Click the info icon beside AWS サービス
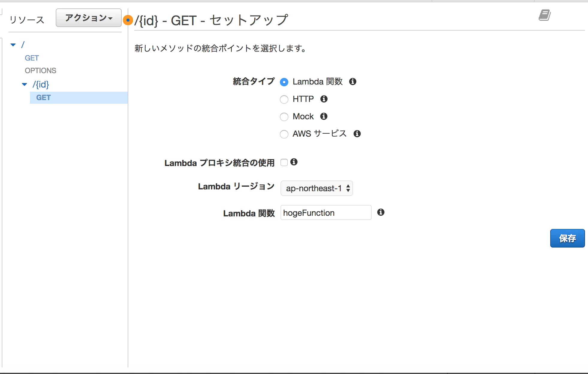This screenshot has width=588, height=374. click(357, 134)
